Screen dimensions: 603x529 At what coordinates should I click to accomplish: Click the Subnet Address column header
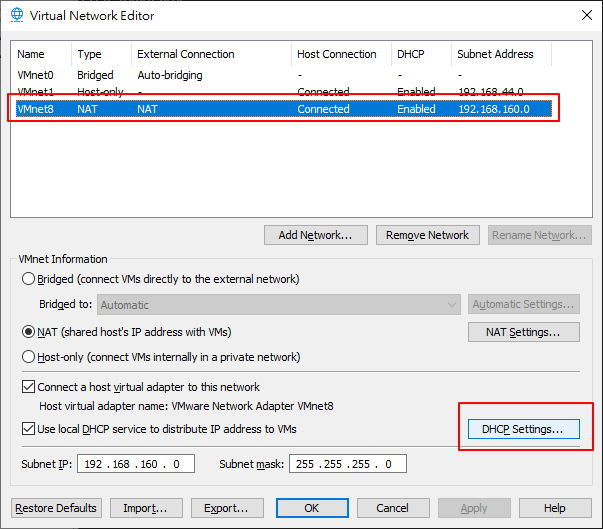coord(501,54)
